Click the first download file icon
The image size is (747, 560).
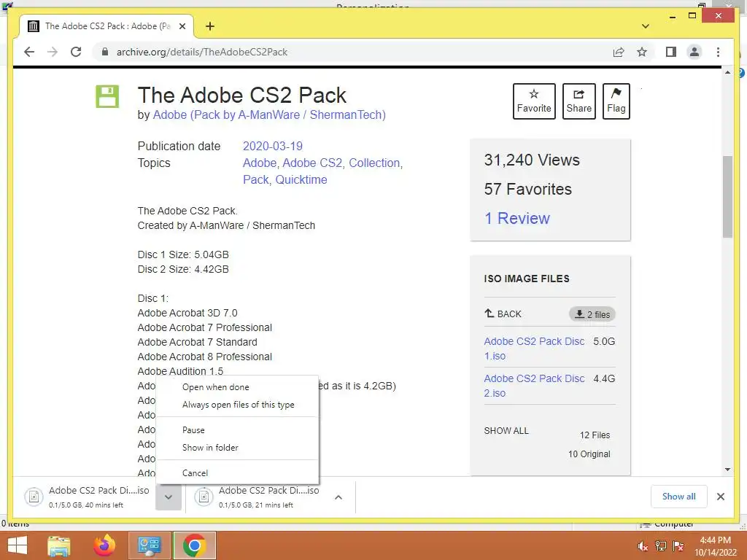click(34, 497)
